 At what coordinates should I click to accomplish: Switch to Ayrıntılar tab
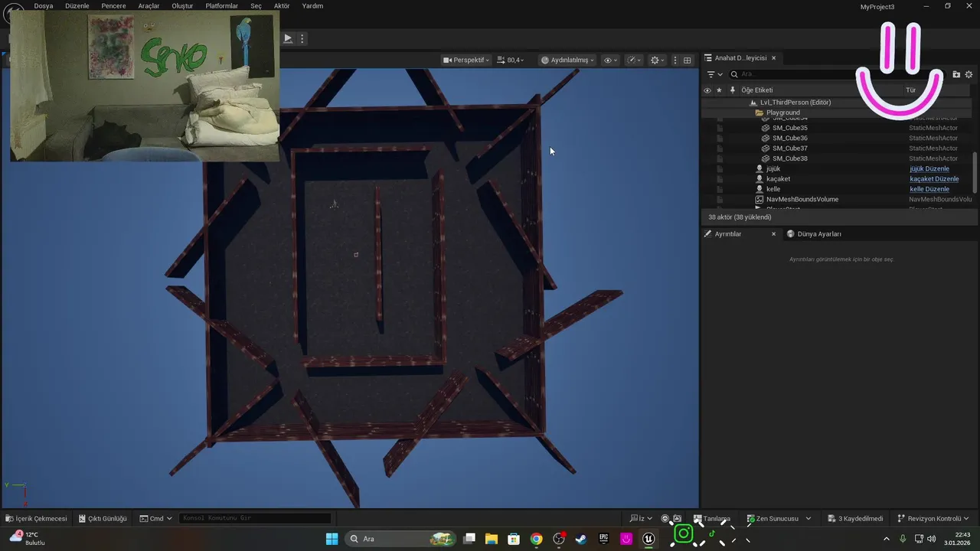tap(727, 234)
